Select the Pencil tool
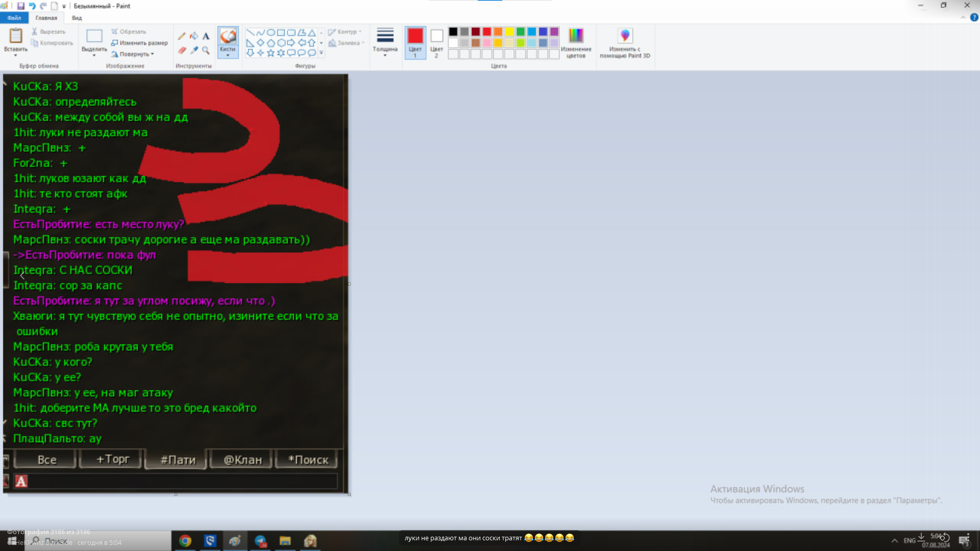The image size is (980, 551). point(182,36)
